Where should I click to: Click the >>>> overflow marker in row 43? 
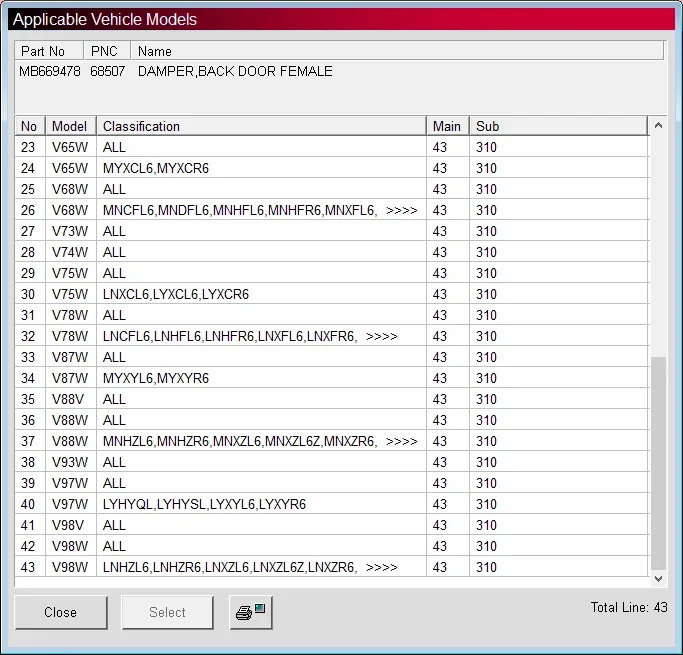382,567
